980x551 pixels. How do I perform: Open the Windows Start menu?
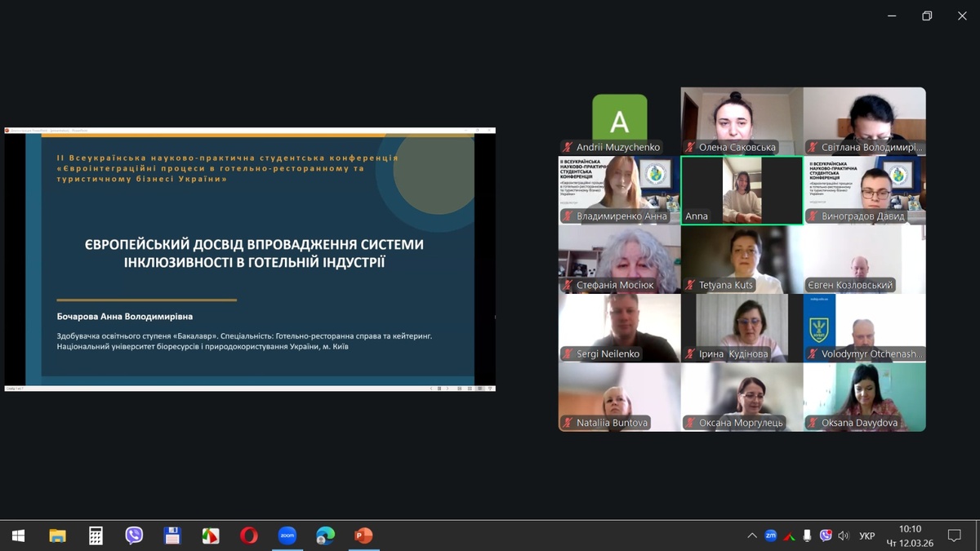(x=18, y=535)
